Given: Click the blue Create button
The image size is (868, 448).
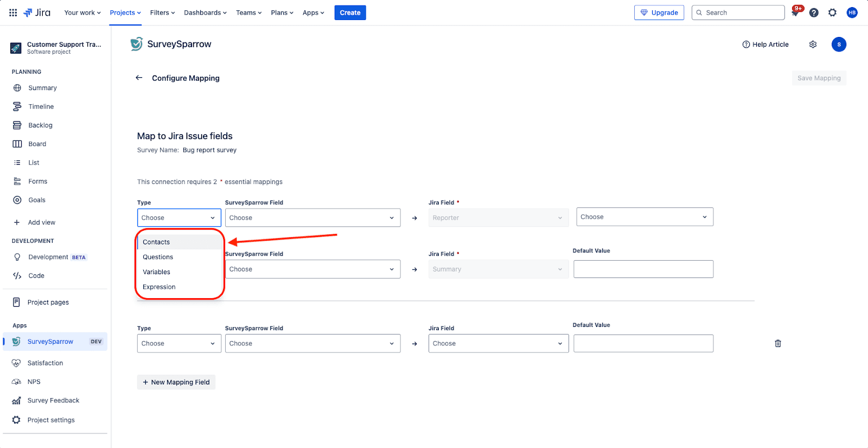Looking at the screenshot, I should [350, 12].
